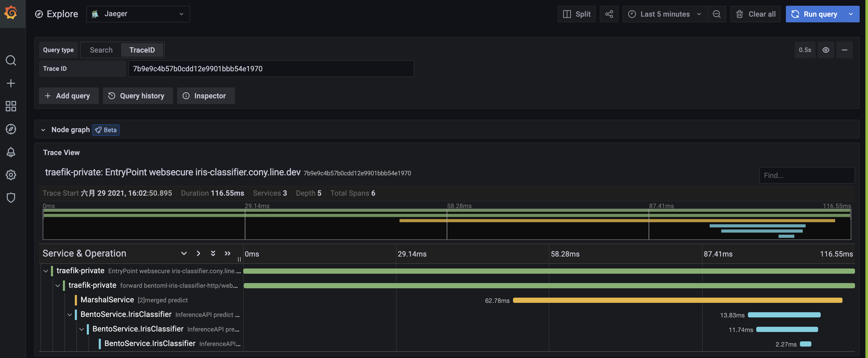Click the share shortened link icon
The width and height of the screenshot is (868, 358).
coord(609,14)
